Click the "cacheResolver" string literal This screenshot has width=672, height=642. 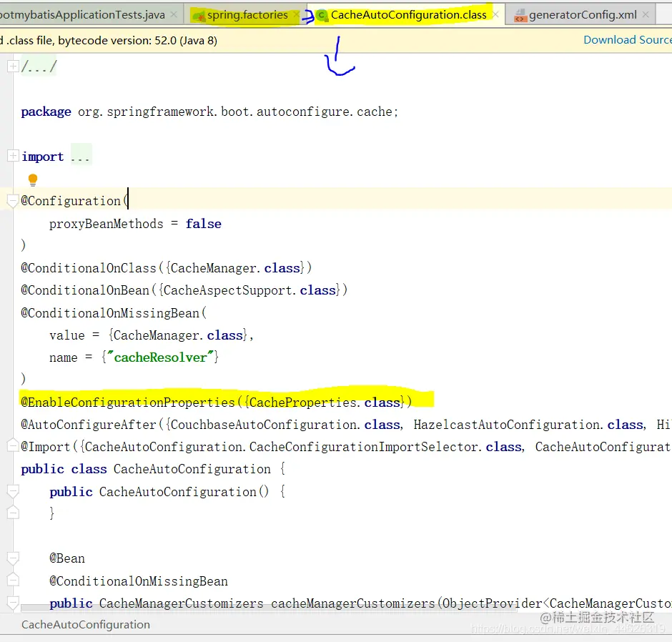coord(160,357)
